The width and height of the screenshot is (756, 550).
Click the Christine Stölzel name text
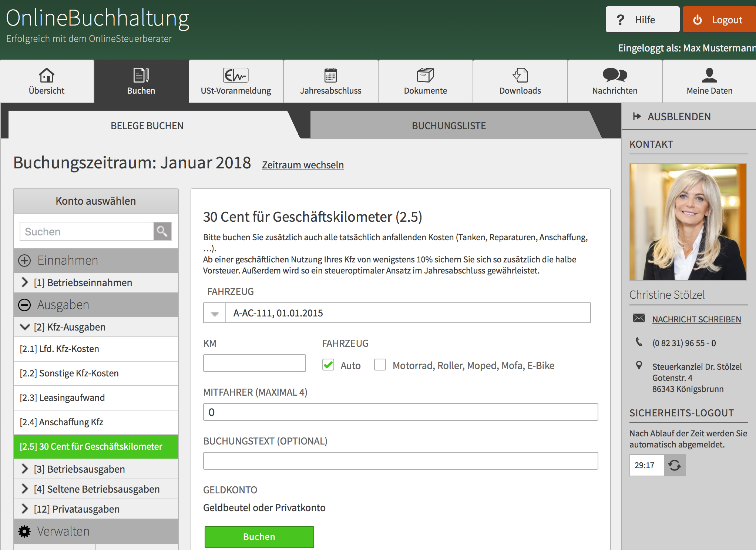coord(667,295)
